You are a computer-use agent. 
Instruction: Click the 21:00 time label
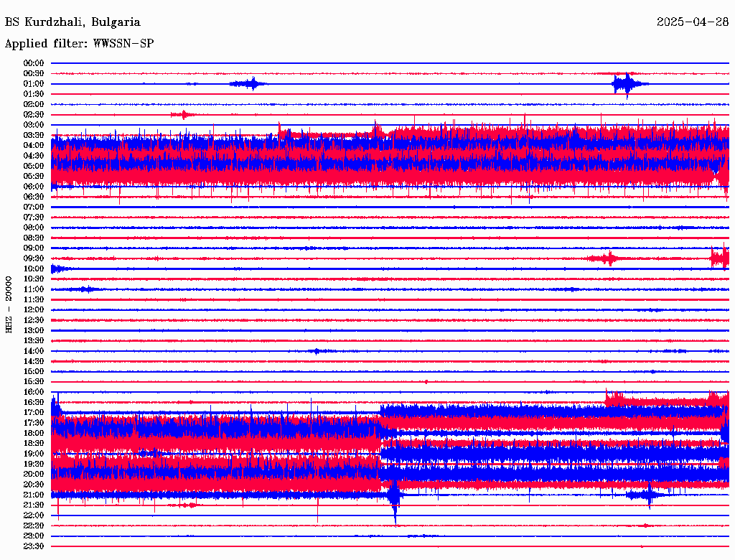[x=34, y=495]
